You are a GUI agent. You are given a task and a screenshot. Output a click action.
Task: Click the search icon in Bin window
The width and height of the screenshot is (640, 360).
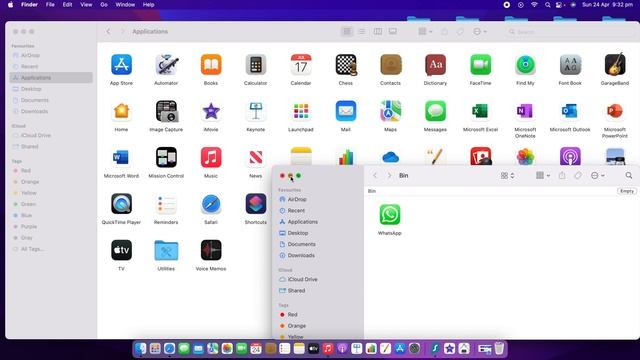click(x=629, y=176)
